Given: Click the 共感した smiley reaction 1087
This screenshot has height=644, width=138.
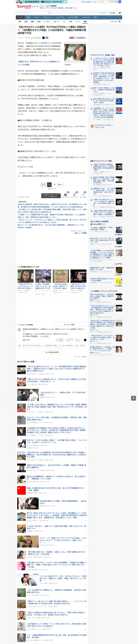Looking at the screenshot, I should pos(57,340).
